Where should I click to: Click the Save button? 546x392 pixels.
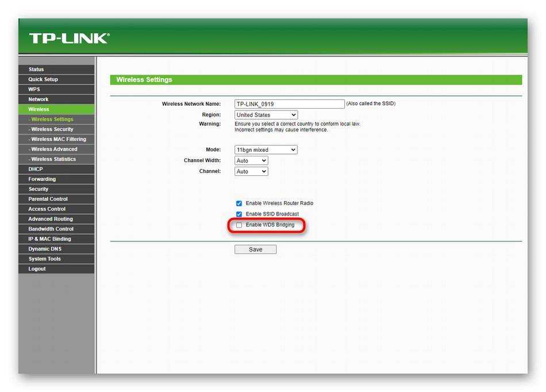255,249
